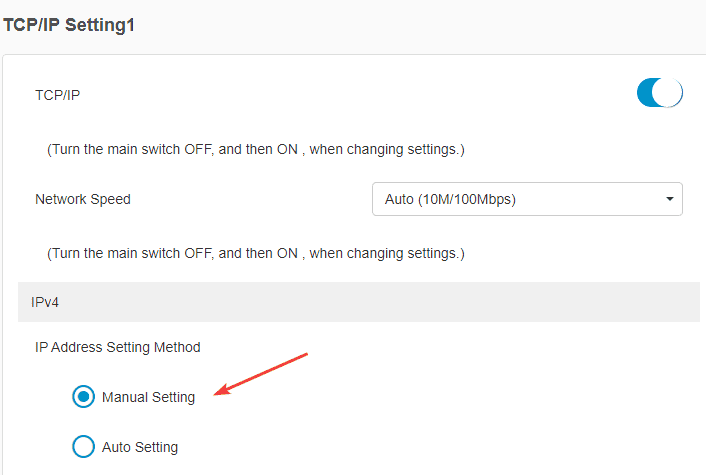The image size is (706, 475).
Task: Click the filled dot inside Manual Setting radio
Action: click(84, 397)
